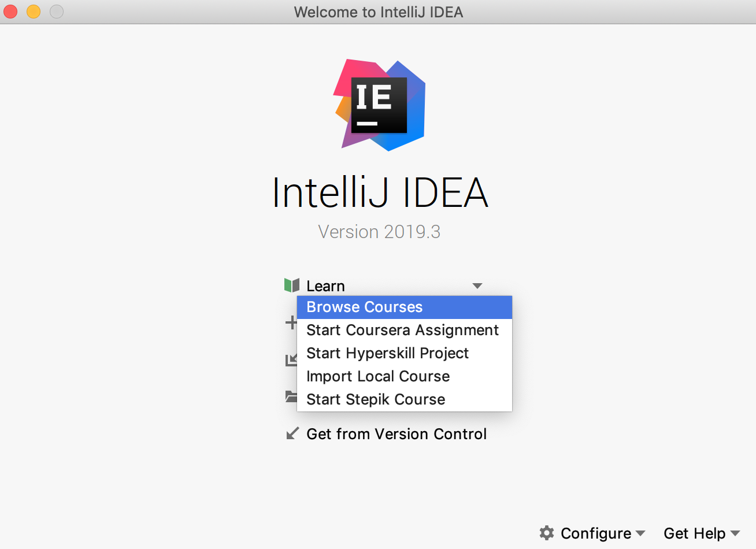Click the IntelliJ IDEA logo
Image resolution: width=756 pixels, height=549 pixels.
[380, 105]
